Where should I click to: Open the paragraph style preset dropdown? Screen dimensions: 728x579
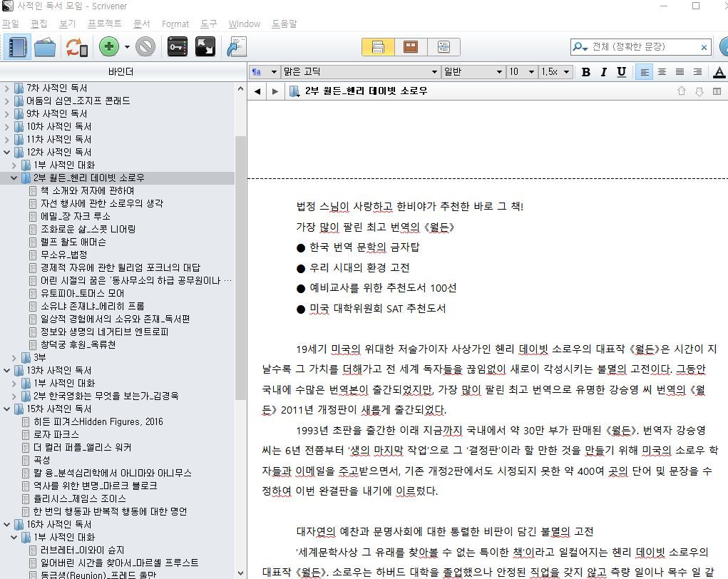[265, 72]
